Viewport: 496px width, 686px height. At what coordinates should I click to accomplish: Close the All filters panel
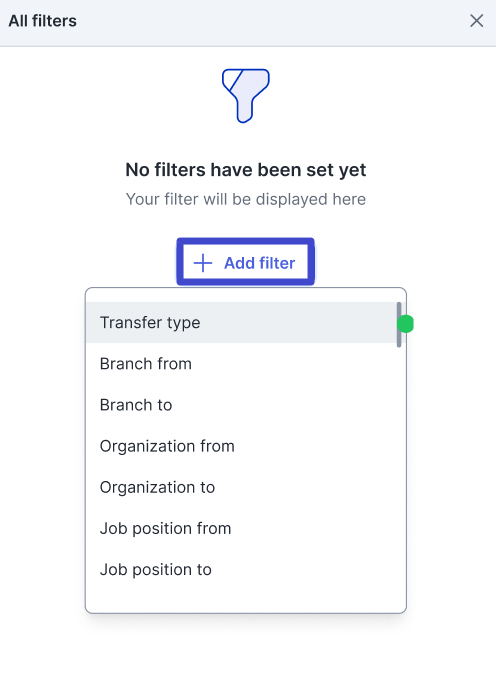(476, 21)
